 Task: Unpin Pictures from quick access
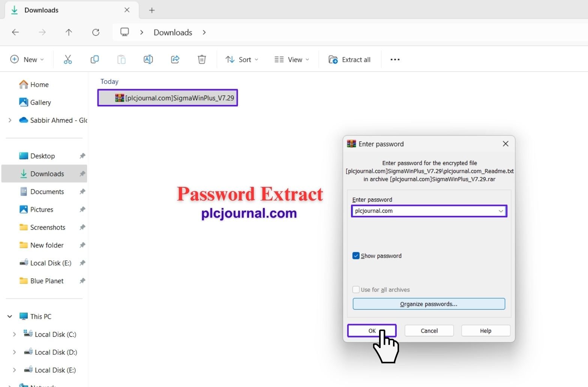tap(82, 209)
